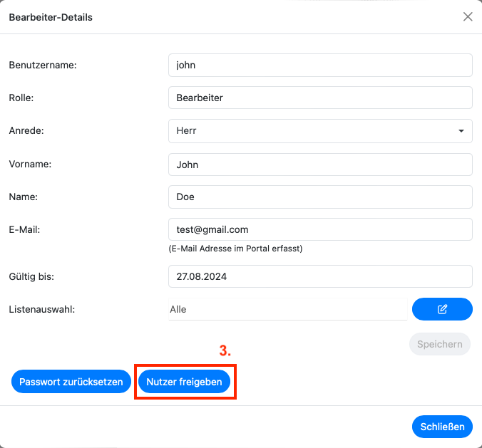482x448 pixels.
Task: Click the Passwort zurücksetzen button
Action: [x=71, y=382]
